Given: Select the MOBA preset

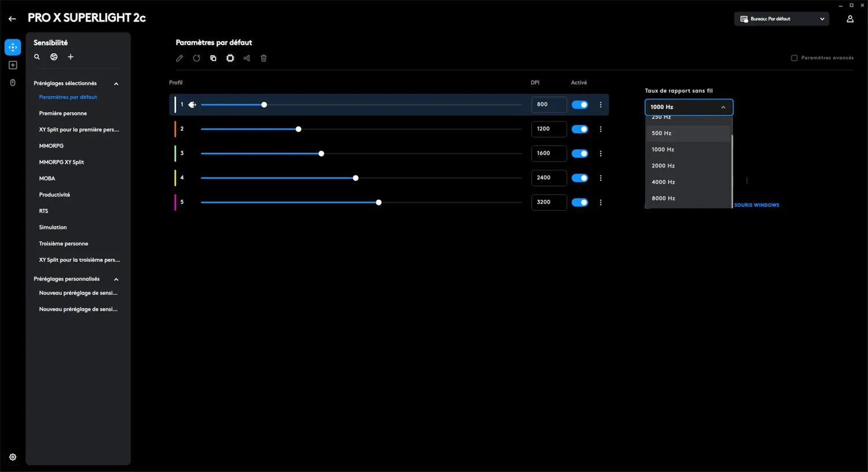Looking at the screenshot, I should 47,178.
